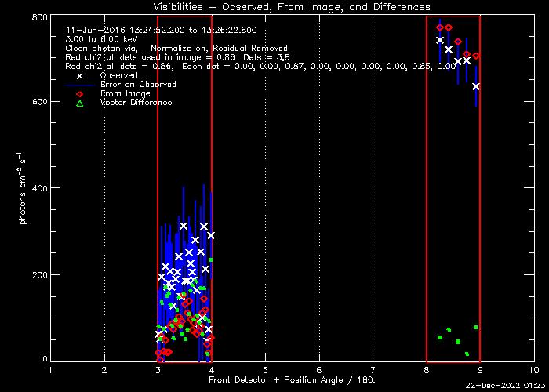Screen dimensions: 549x392
Task: Select the plot title 'Visibilities – Observed, From Image, and Differences'
Action: [292, 6]
